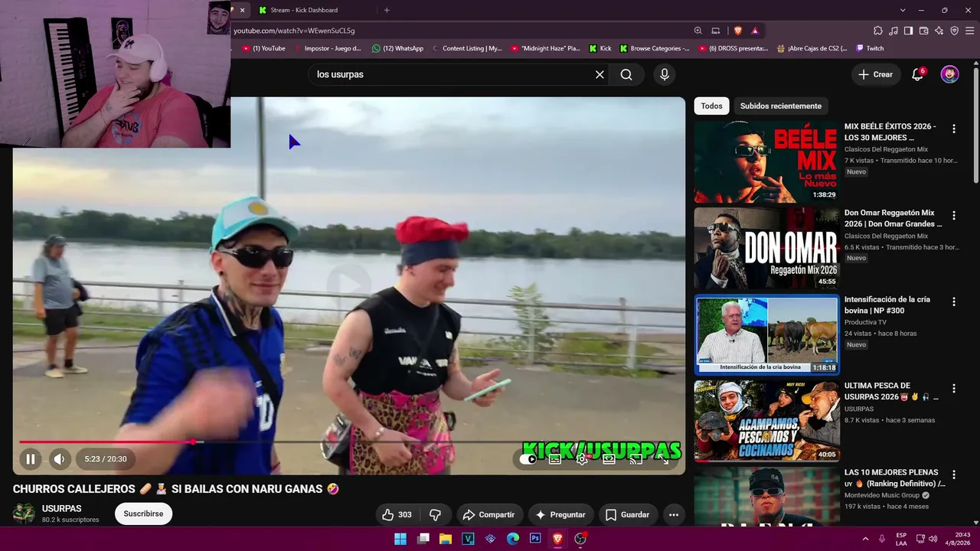980x551 pixels.
Task: Open options for Intensificación de la cría bovina
Action: [954, 302]
